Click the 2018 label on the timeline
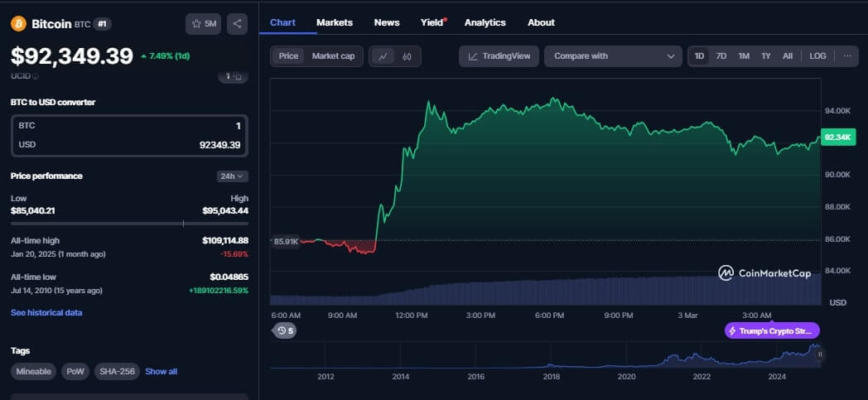The height and width of the screenshot is (400, 868). pyautogui.click(x=551, y=377)
